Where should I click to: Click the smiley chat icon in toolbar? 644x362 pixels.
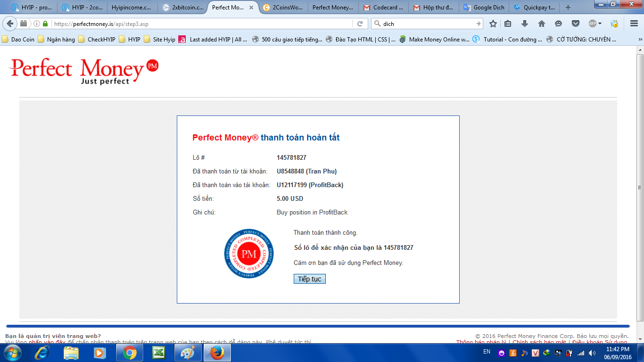(x=559, y=24)
